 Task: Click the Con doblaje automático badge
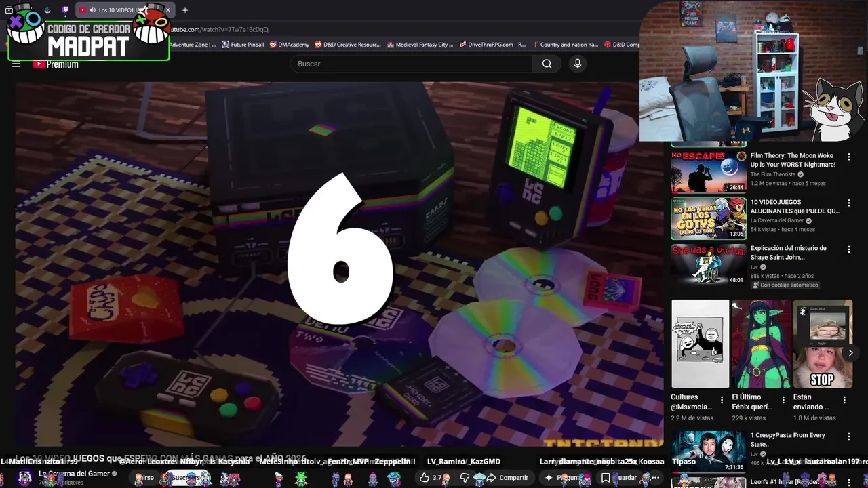pos(785,285)
